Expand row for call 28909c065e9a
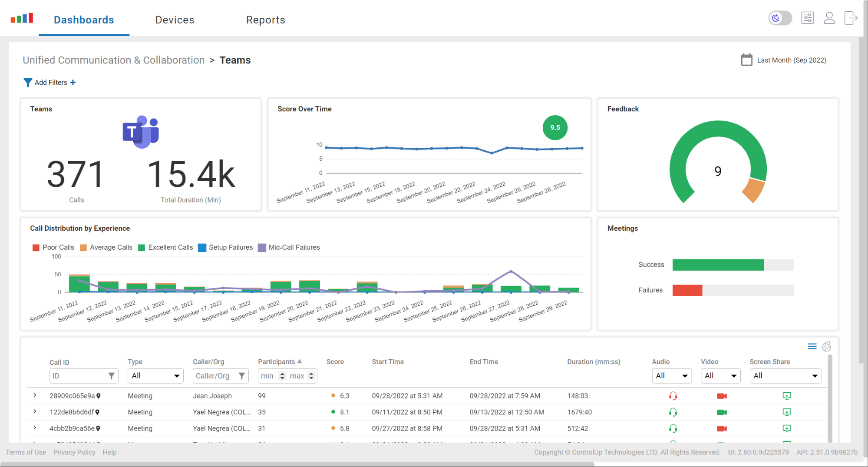The width and height of the screenshot is (868, 467). click(x=35, y=395)
